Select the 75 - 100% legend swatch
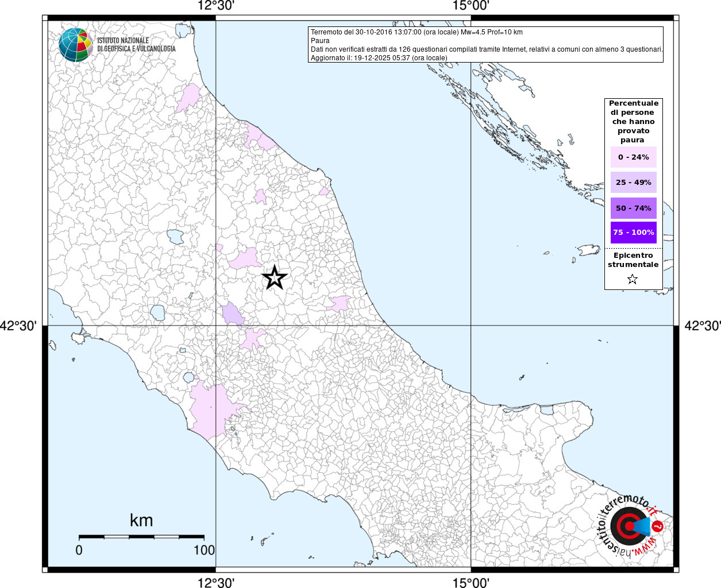Image resolution: width=721 pixels, height=588 pixels. pos(633,233)
